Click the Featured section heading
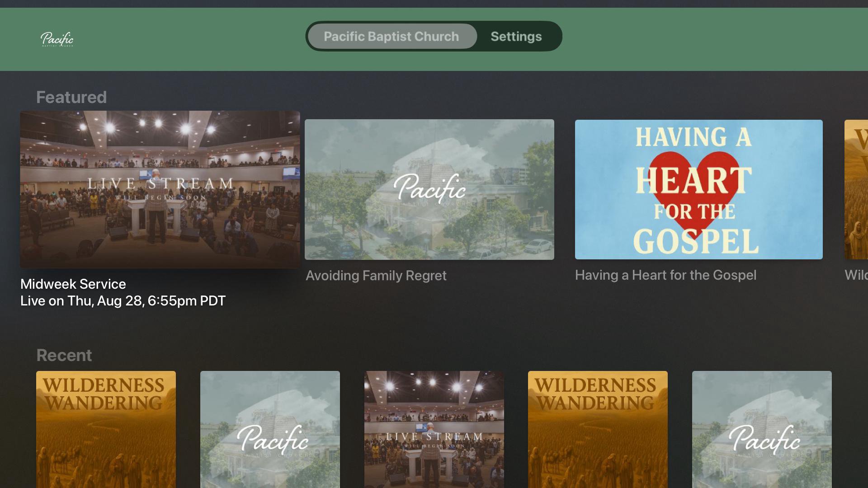 click(71, 98)
